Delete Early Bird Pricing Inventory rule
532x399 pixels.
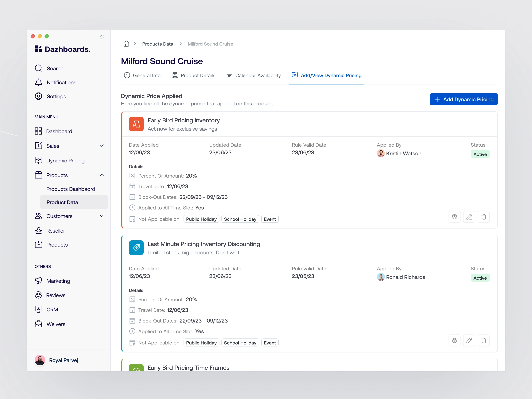484,217
